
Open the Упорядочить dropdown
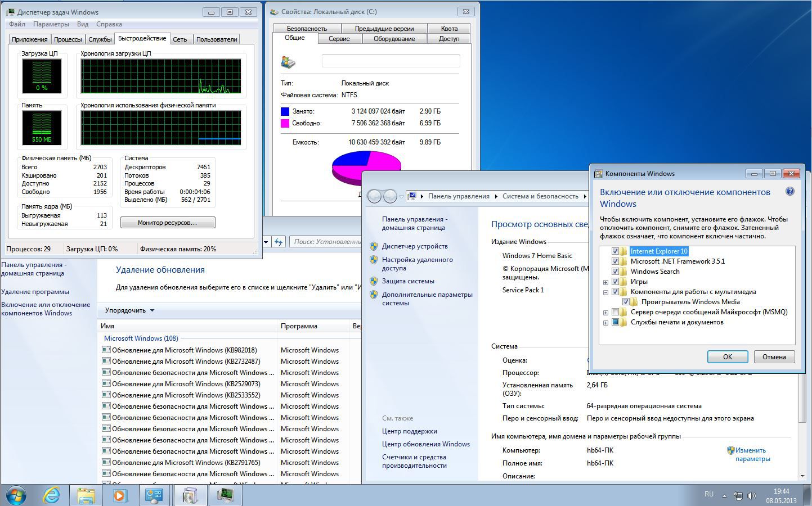tap(129, 310)
